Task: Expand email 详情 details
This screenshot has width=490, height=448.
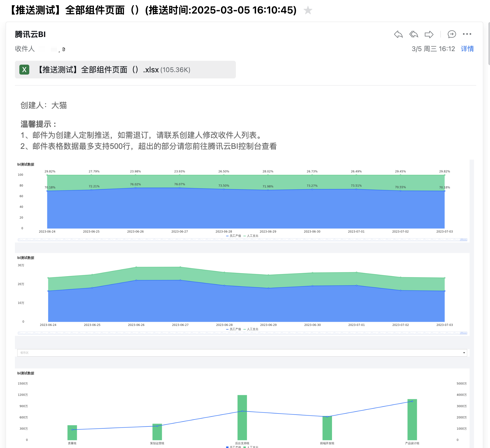Action: pyautogui.click(x=467, y=49)
